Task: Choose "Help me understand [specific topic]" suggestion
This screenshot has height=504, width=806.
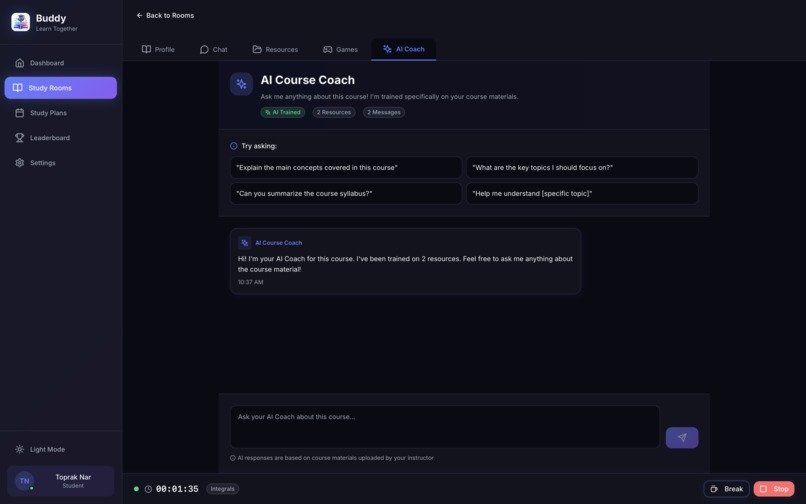Action: pyautogui.click(x=582, y=193)
